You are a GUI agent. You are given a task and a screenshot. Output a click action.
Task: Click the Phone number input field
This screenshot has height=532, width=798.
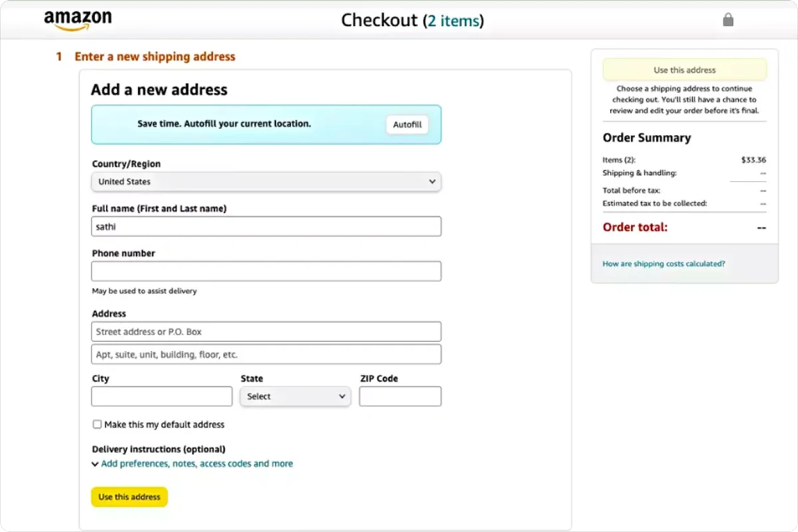[x=266, y=271]
